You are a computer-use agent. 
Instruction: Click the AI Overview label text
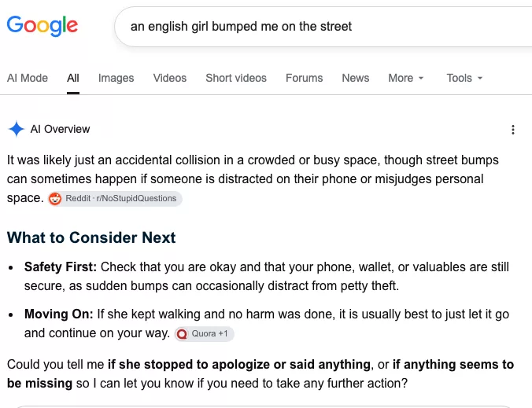pos(60,129)
